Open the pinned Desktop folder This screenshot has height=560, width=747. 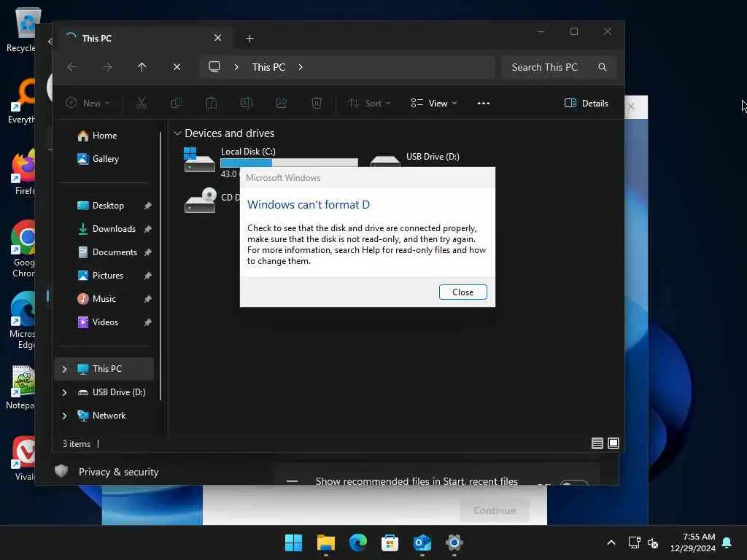100,205
